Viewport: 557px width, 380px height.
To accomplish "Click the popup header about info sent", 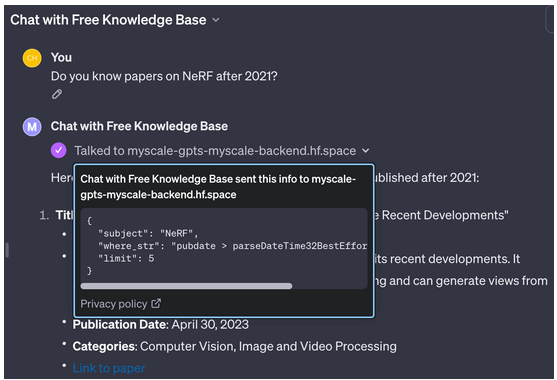I will tap(218, 187).
